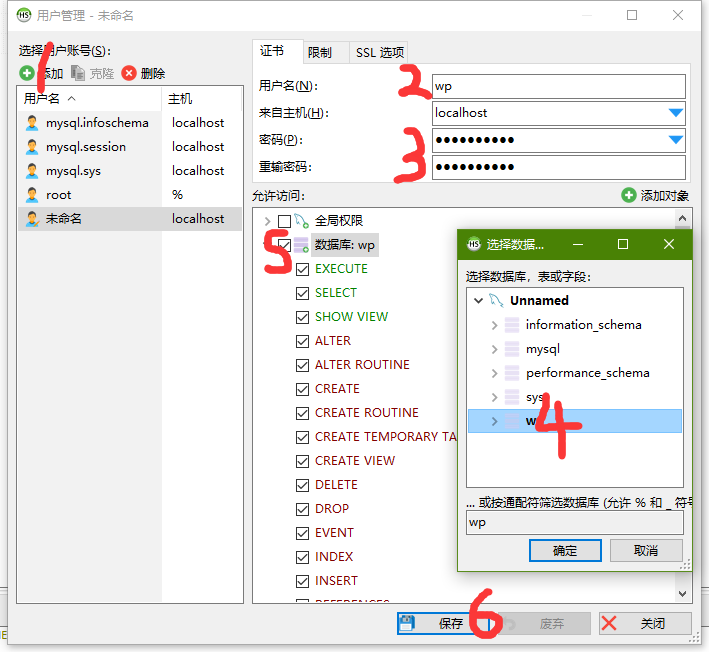This screenshot has width=709, height=652.
Task: Uncheck the INSERT privilege
Action: (x=303, y=581)
